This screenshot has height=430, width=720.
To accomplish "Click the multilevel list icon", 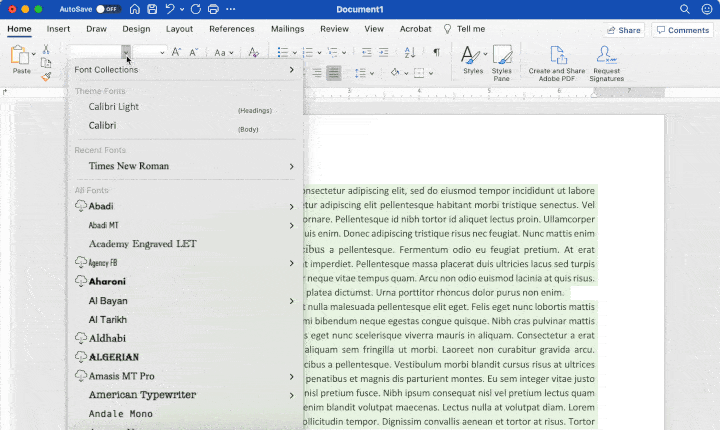I will click(332, 52).
